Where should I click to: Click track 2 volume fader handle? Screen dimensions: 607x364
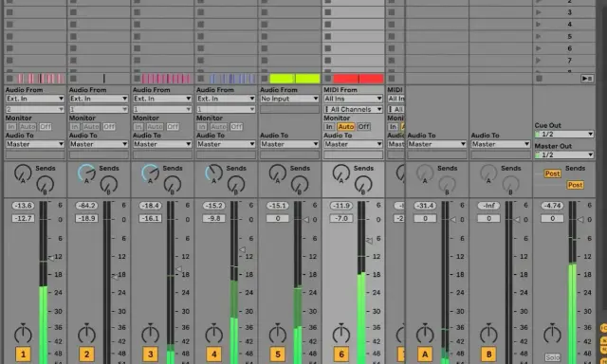[115, 277]
